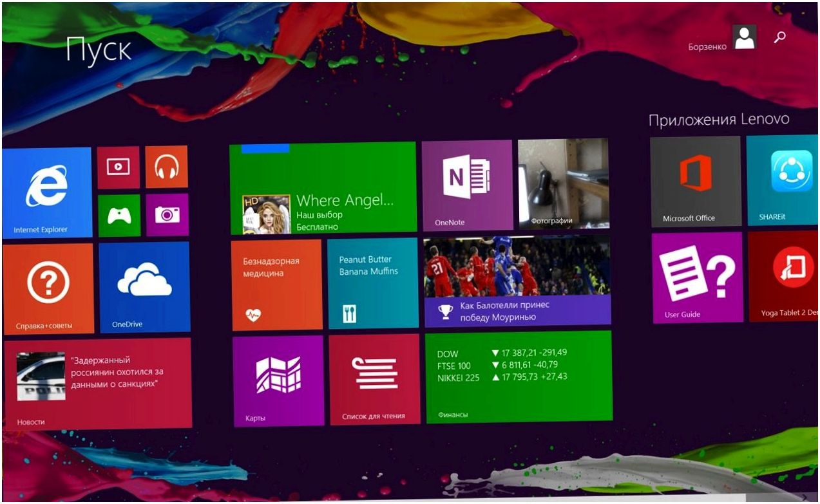Open the SHAREit tile
820x504 pixels.
[783, 180]
